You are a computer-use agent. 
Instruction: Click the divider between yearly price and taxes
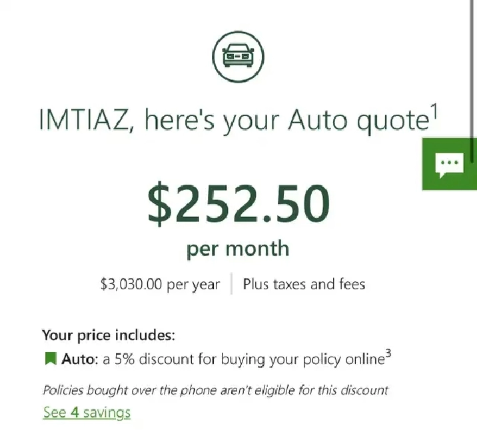(231, 284)
